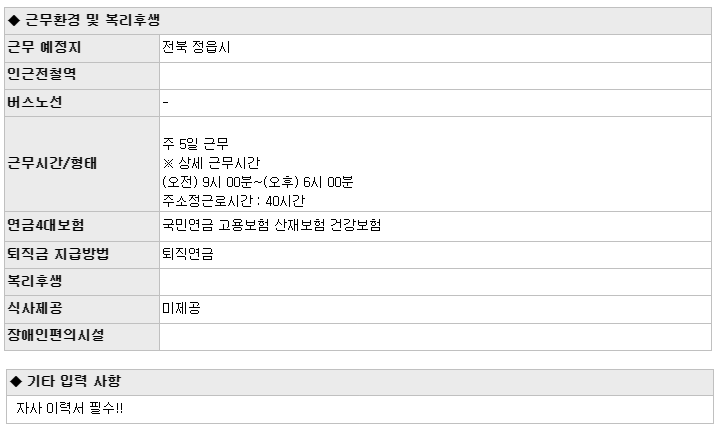719x431 pixels.
Task: Select the 주 5일 근무 text
Action: pyautogui.click(x=195, y=144)
